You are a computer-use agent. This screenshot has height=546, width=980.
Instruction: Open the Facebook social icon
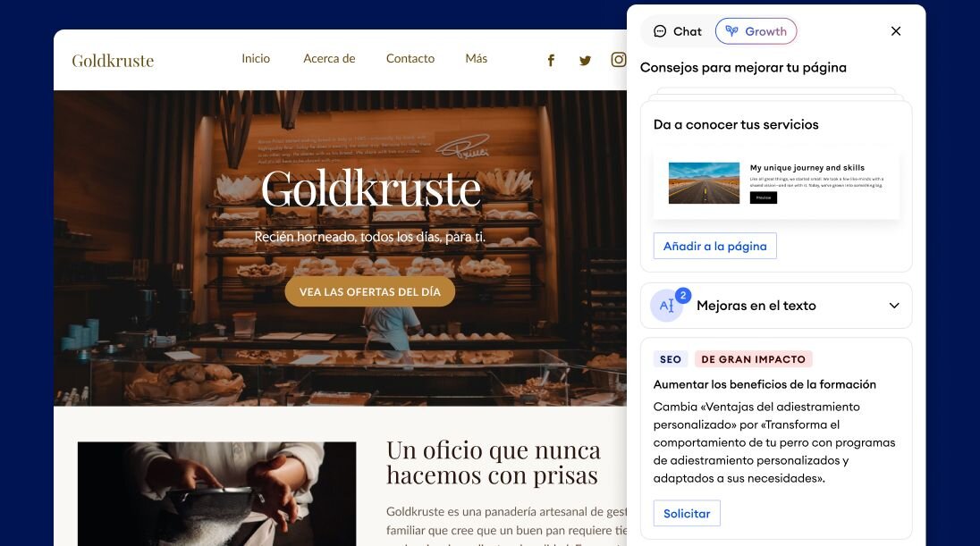click(x=551, y=60)
